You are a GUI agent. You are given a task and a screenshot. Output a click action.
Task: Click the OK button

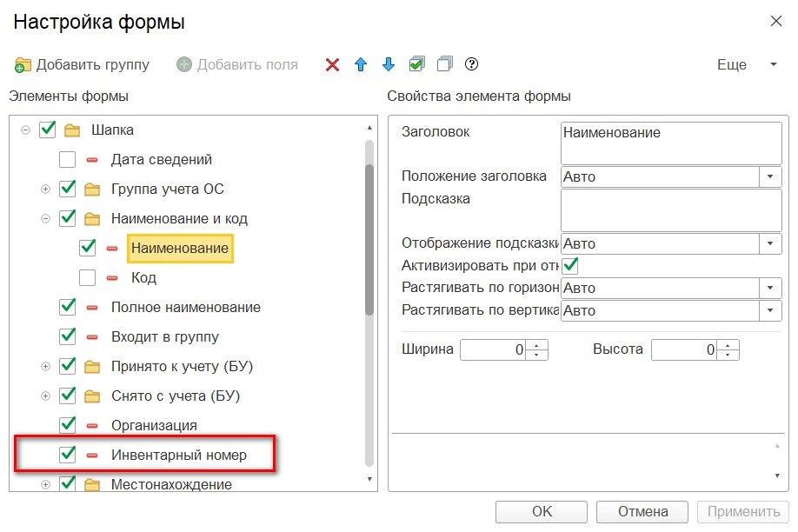542,512
